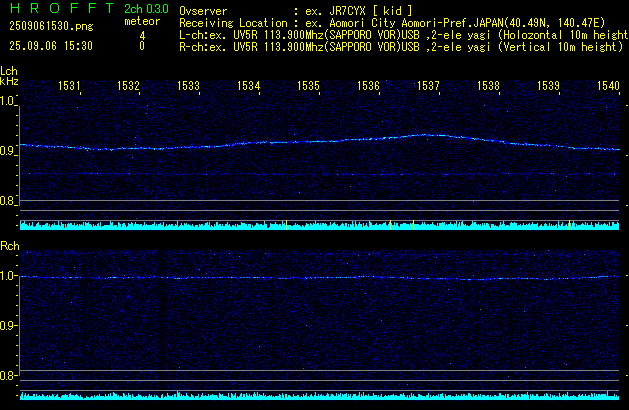Click the cyan Rch signal level bar

click(x=319, y=396)
